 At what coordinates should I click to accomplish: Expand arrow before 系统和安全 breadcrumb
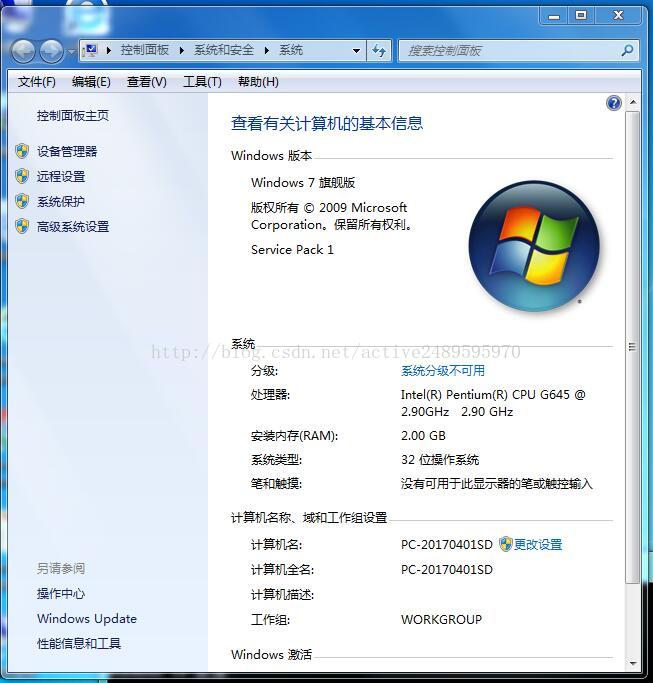tap(182, 51)
